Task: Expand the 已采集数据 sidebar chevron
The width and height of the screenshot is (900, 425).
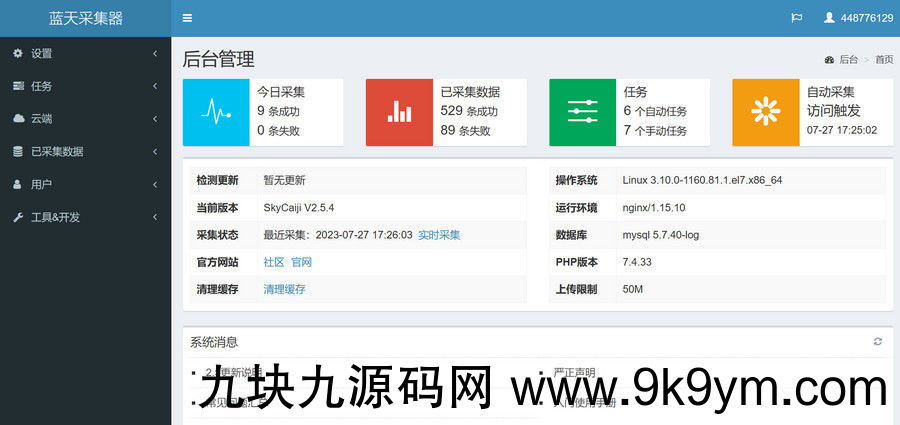Action: pyautogui.click(x=155, y=152)
